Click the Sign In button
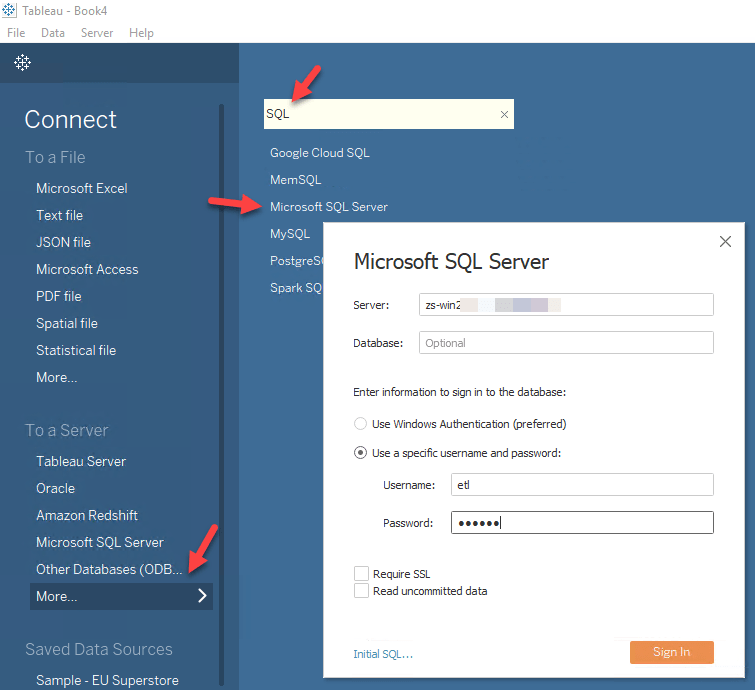 [x=672, y=652]
